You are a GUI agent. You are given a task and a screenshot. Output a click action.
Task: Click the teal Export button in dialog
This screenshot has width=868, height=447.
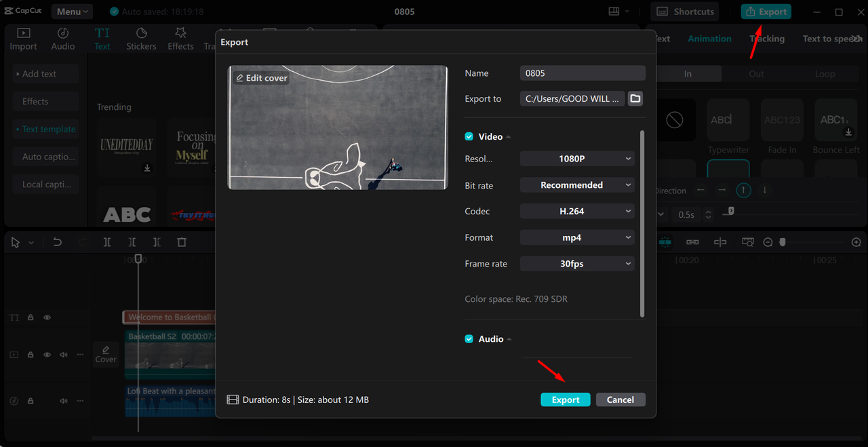pyautogui.click(x=566, y=400)
